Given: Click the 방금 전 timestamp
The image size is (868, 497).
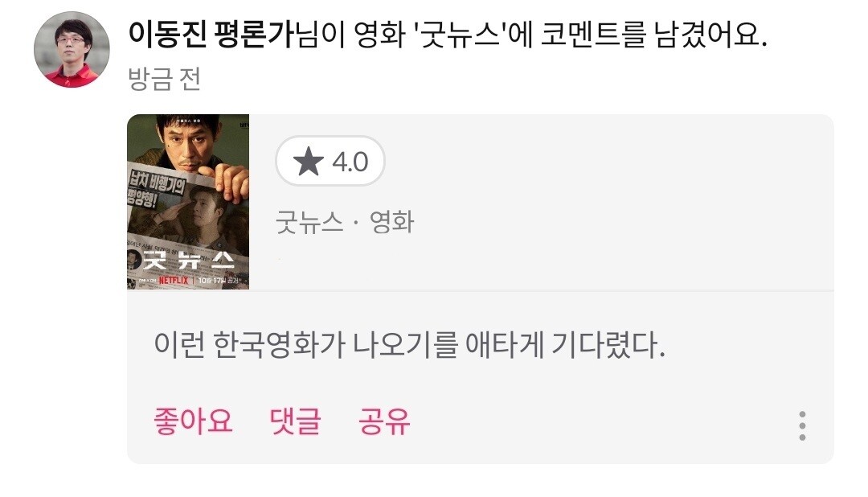Looking at the screenshot, I should pos(164,79).
